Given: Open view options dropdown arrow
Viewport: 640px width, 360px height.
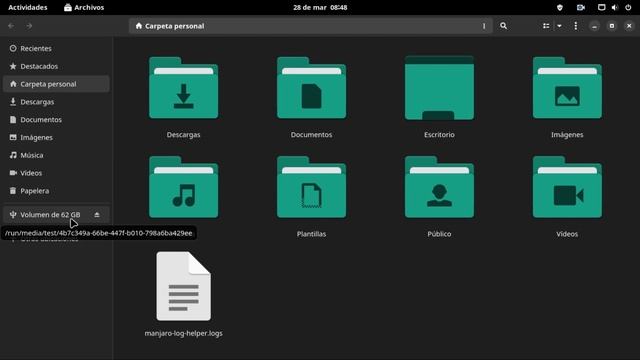Looking at the screenshot, I should [559, 26].
